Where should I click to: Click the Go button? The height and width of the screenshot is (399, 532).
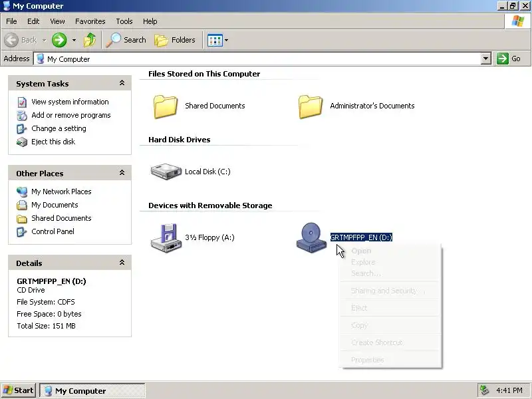(x=509, y=59)
